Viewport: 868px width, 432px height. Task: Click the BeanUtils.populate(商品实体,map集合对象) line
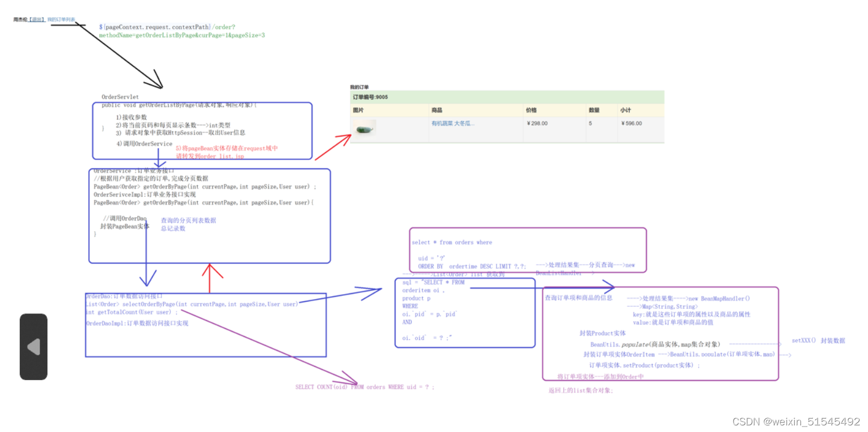[655, 344]
